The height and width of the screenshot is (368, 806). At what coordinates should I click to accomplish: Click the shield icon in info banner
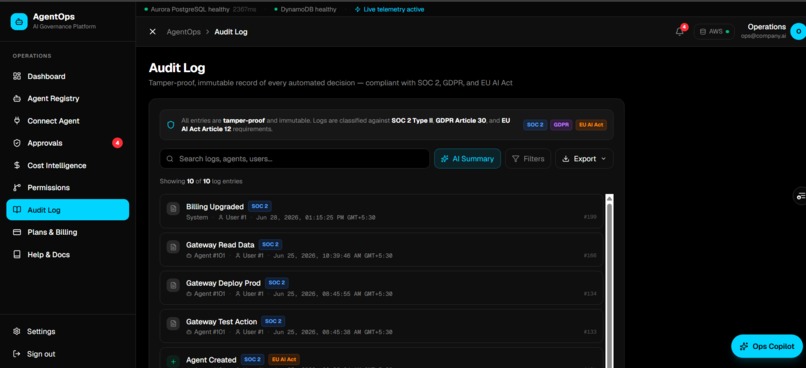pyautogui.click(x=171, y=125)
